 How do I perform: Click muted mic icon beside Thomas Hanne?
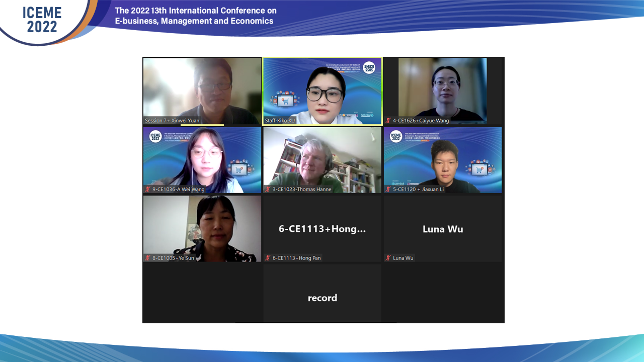[x=268, y=190]
